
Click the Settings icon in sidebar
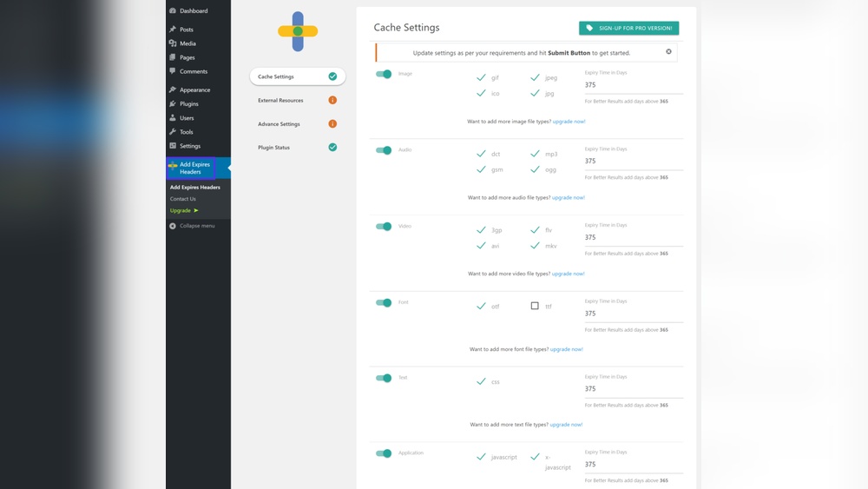(x=173, y=146)
